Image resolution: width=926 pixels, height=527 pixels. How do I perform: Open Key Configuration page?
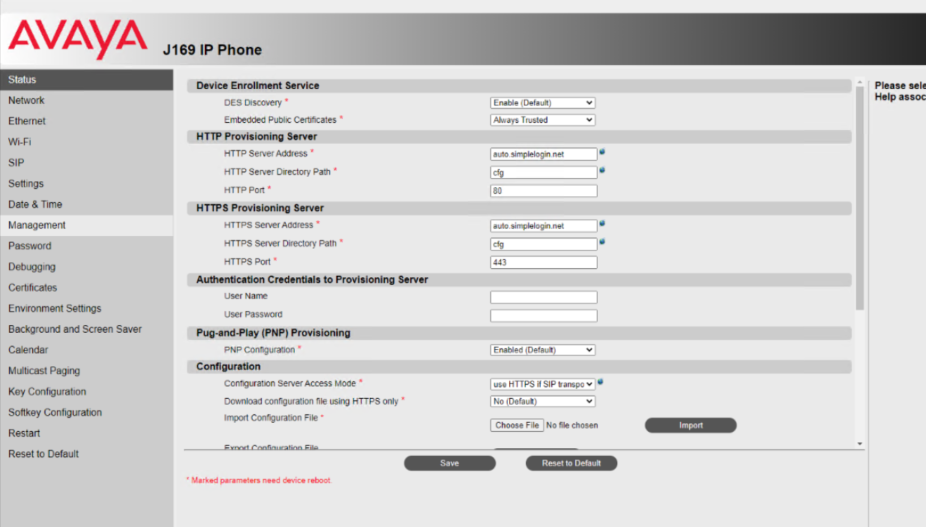[87, 392]
